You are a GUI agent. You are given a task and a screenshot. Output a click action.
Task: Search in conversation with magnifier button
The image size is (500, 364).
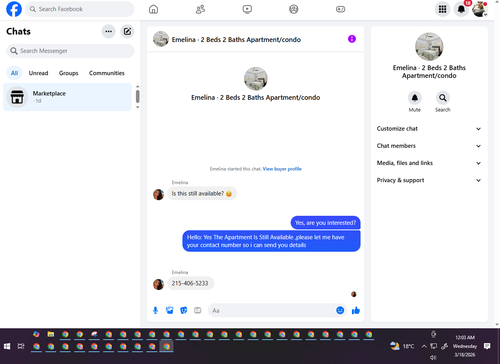click(x=443, y=98)
